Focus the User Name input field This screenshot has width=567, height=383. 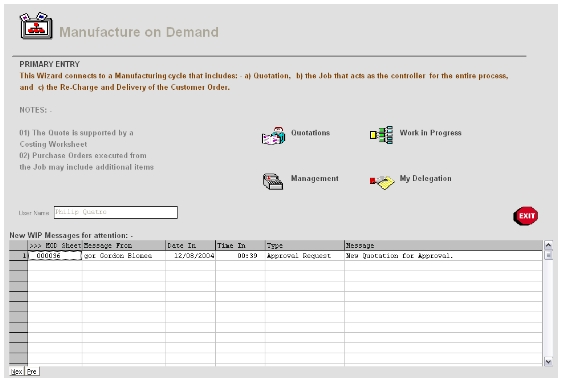pyautogui.click(x=116, y=212)
